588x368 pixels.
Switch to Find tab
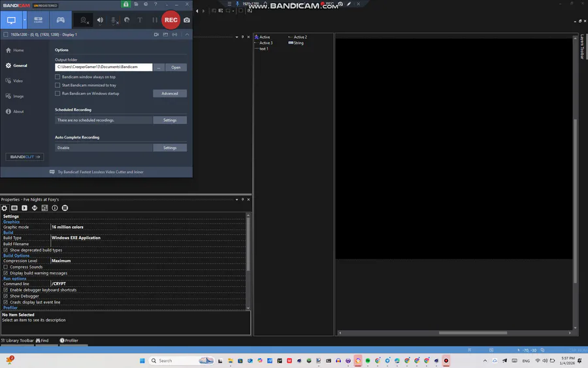[x=42, y=341]
